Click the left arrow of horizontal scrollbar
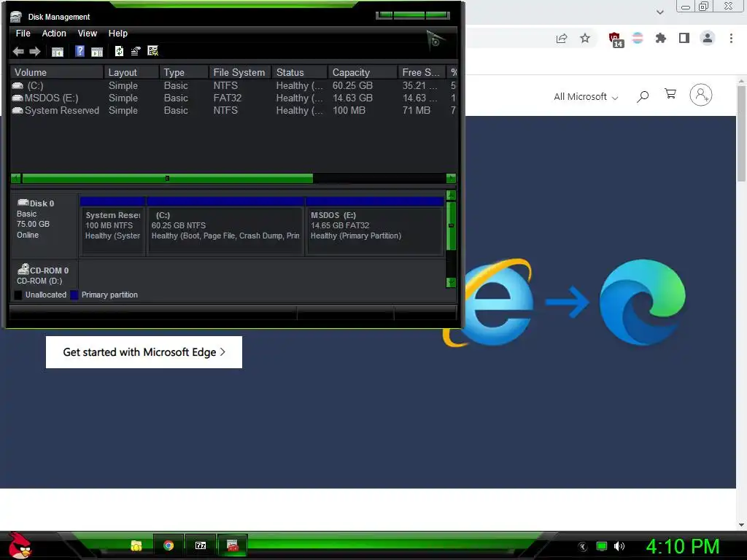 point(16,179)
